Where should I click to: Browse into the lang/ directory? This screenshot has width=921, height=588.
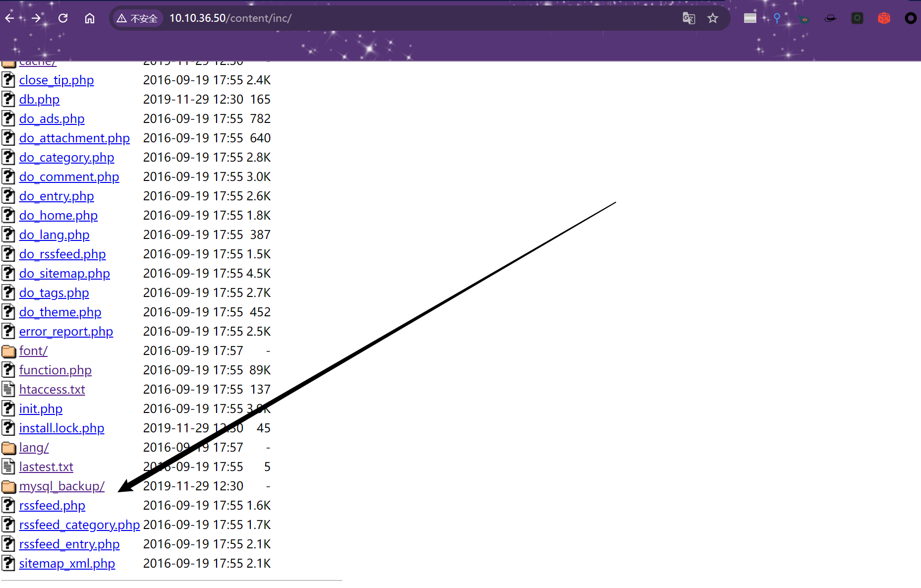(x=34, y=448)
